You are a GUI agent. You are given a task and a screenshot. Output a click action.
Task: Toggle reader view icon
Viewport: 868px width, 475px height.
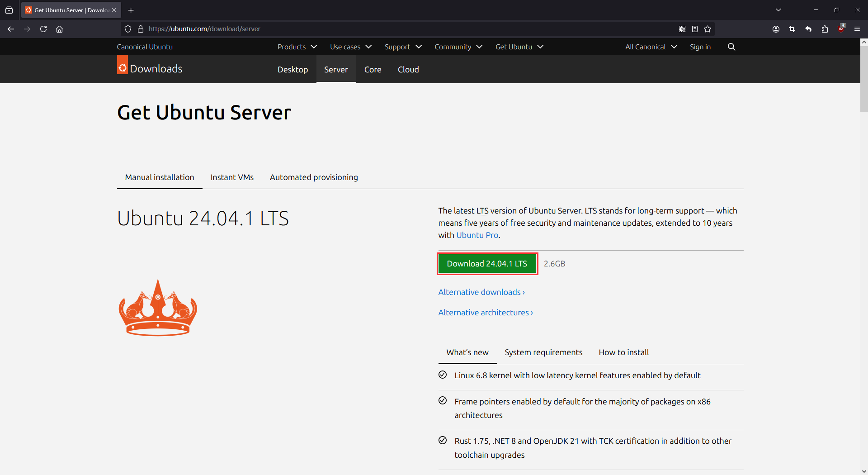tap(695, 29)
